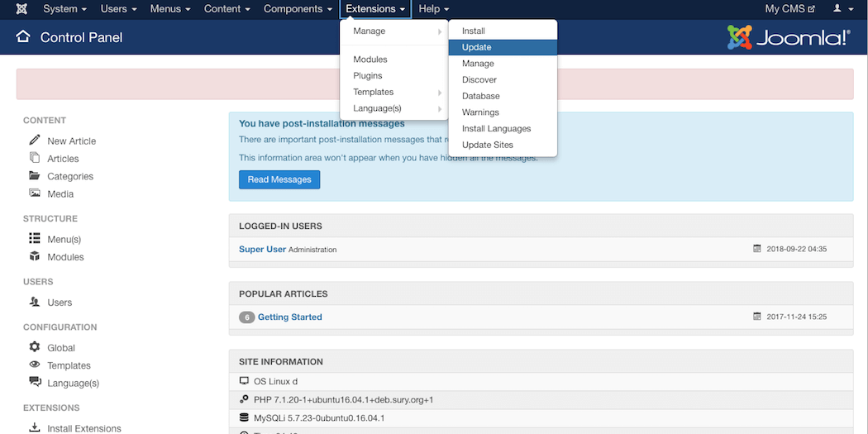Open Categories in the sidebar
Screen dimensions: 868x434
click(x=70, y=177)
